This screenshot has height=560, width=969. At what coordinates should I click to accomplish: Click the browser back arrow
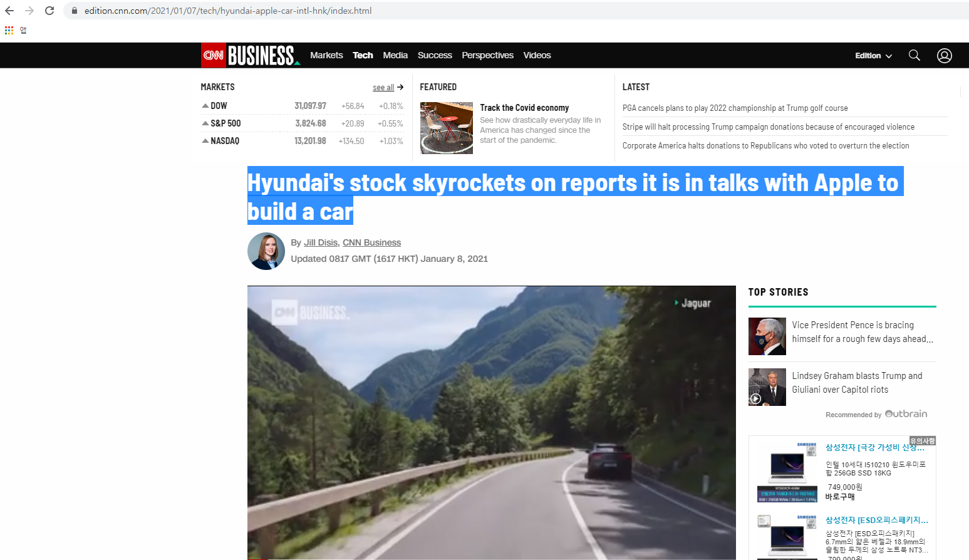(x=9, y=11)
